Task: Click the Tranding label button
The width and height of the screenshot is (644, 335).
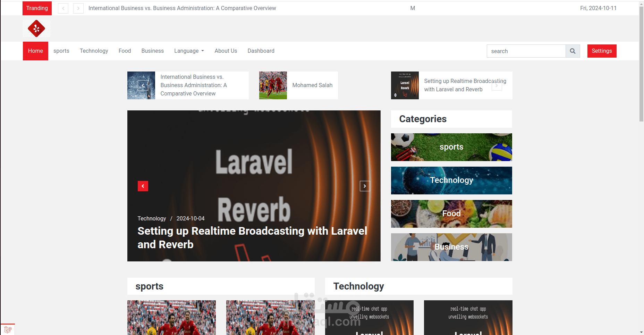Action: click(37, 8)
